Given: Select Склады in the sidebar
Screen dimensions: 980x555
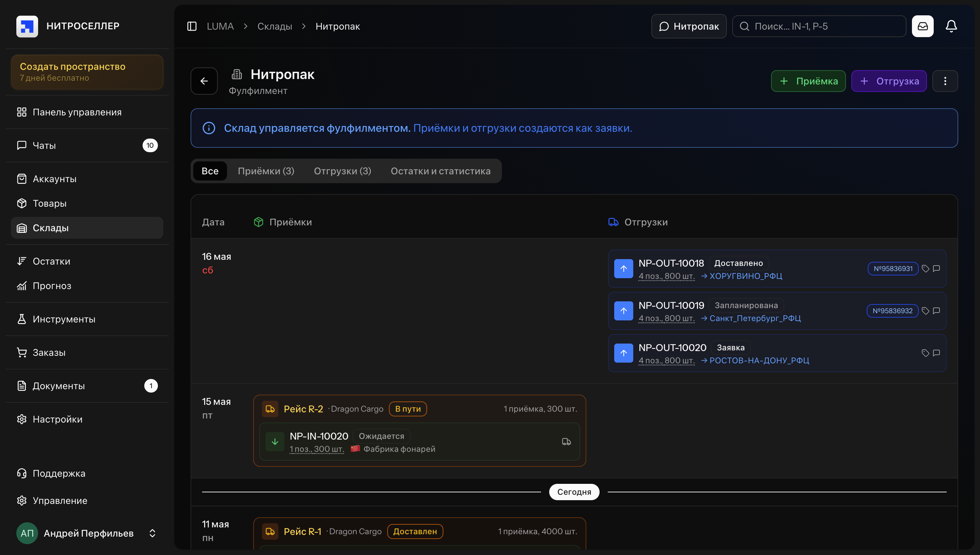Looking at the screenshot, I should tap(87, 228).
